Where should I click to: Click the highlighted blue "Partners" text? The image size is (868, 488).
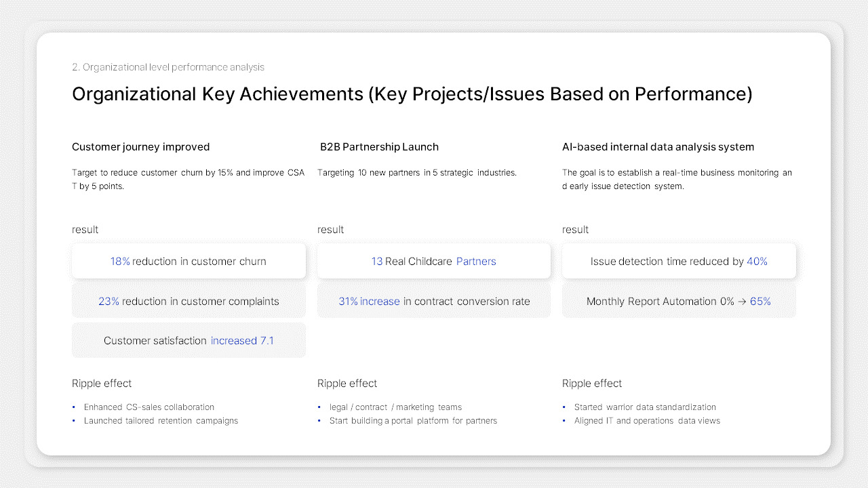pos(476,261)
